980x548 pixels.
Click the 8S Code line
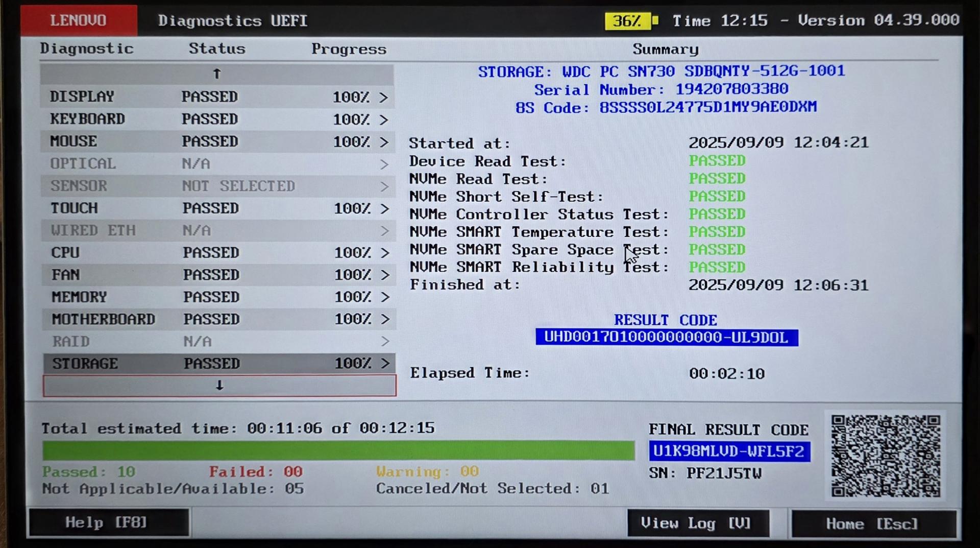(666, 107)
